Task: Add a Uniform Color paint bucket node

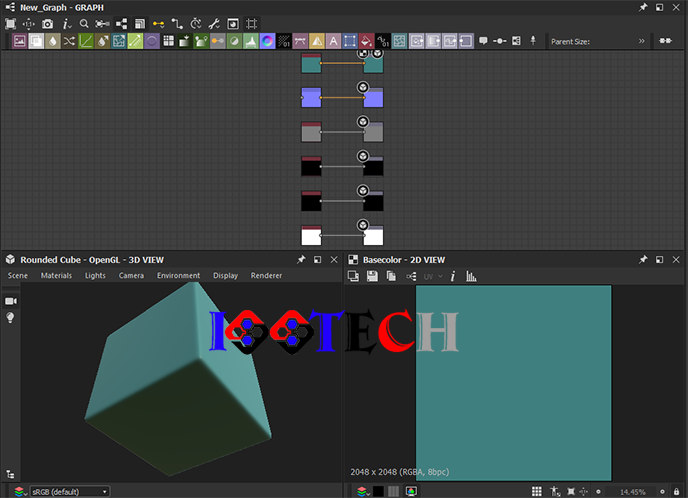Action: click(x=366, y=41)
